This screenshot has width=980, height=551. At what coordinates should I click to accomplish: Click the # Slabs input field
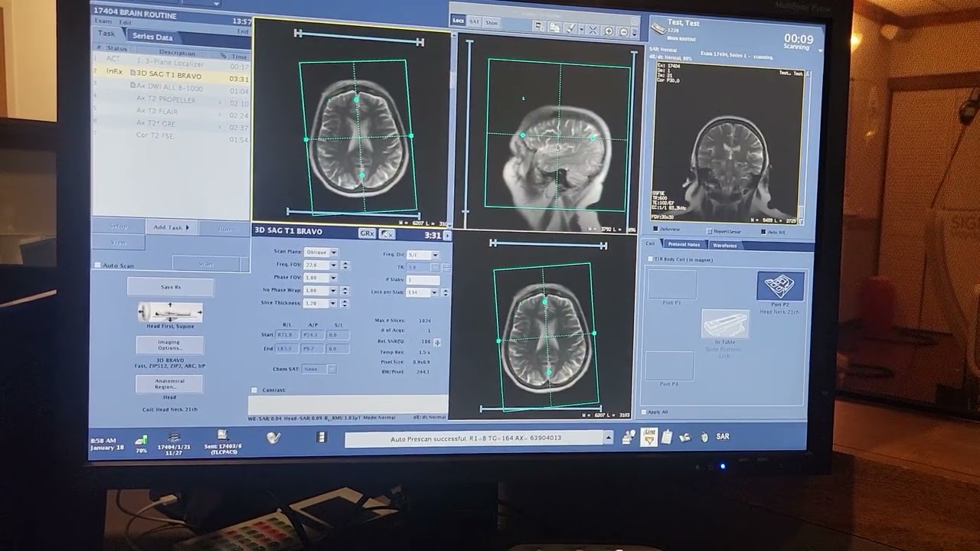(423, 280)
